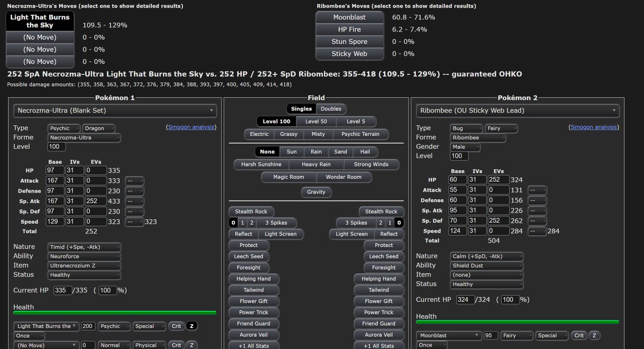Enable Harsh Sunshine weather
This screenshot has width=644, height=349.
pyautogui.click(x=261, y=164)
